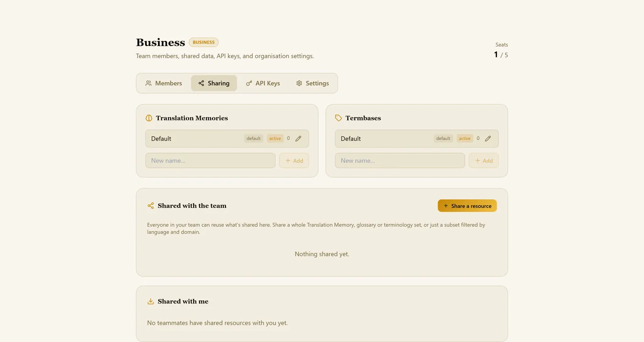This screenshot has width=644, height=342.
Task: Click the Termbases tag icon
Action: pos(339,118)
